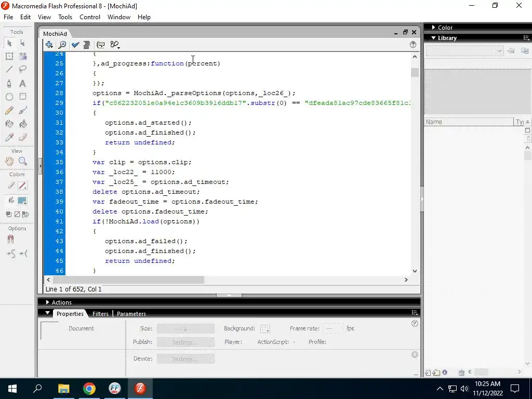The width and height of the screenshot is (532, 399).
Task: Open the stroke color swatch
Action: click(22, 186)
